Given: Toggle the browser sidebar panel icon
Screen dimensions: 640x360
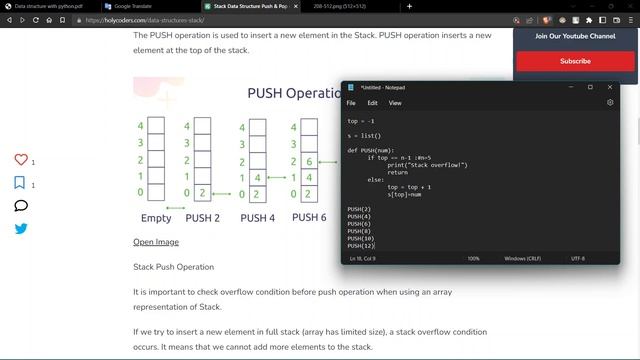Looking at the screenshot, I should click(602, 20).
